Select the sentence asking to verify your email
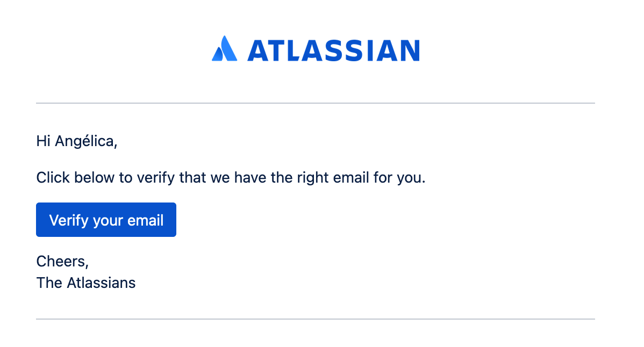Viewport: 644px width, 347px height. [x=230, y=177]
